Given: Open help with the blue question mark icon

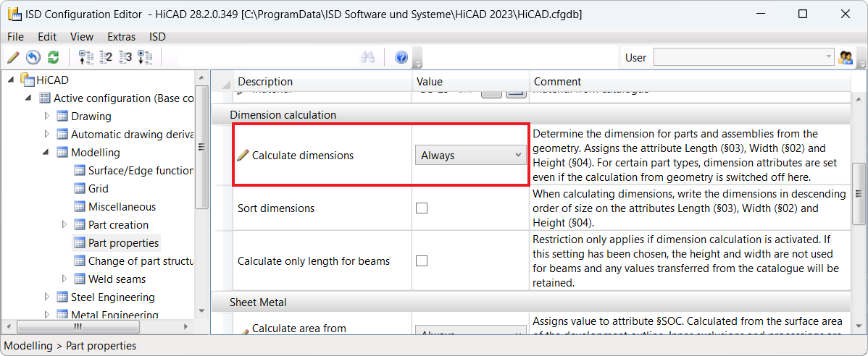Looking at the screenshot, I should pyautogui.click(x=402, y=57).
